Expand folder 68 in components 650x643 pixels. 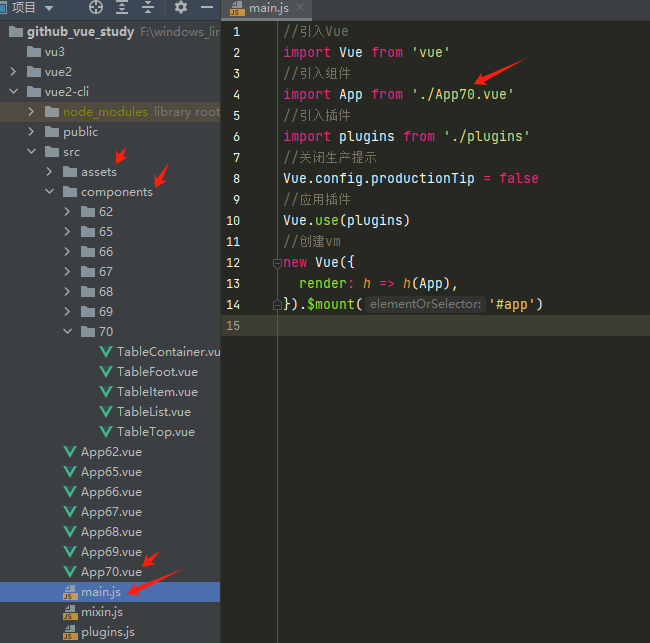click(68, 291)
